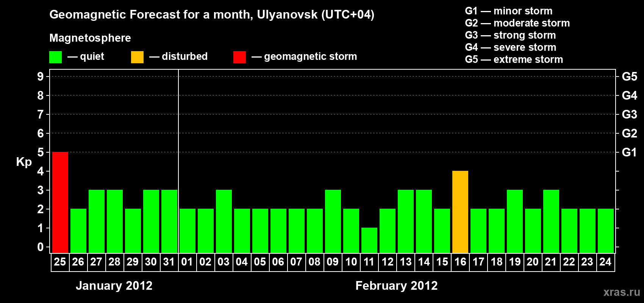This screenshot has height=303, width=644.
Task: Select the green bar for February 03
Action: (224, 221)
